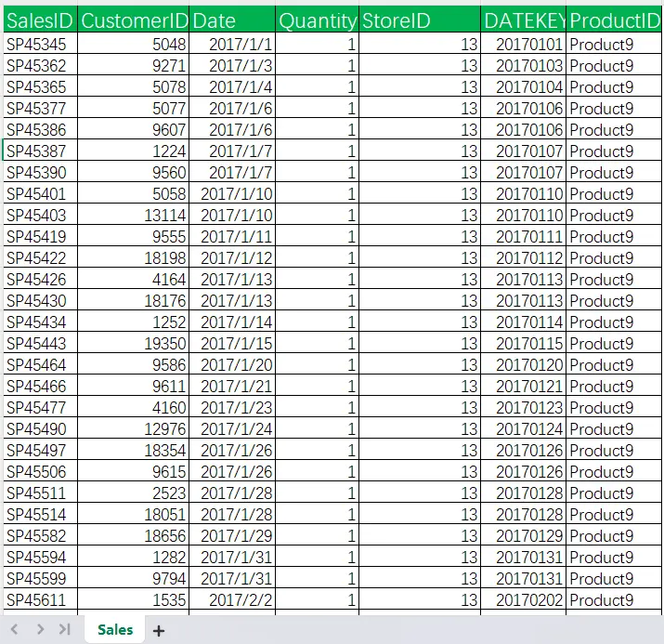Select cell with SalesID SP45401
The width and height of the screenshot is (664, 644).
(40, 192)
